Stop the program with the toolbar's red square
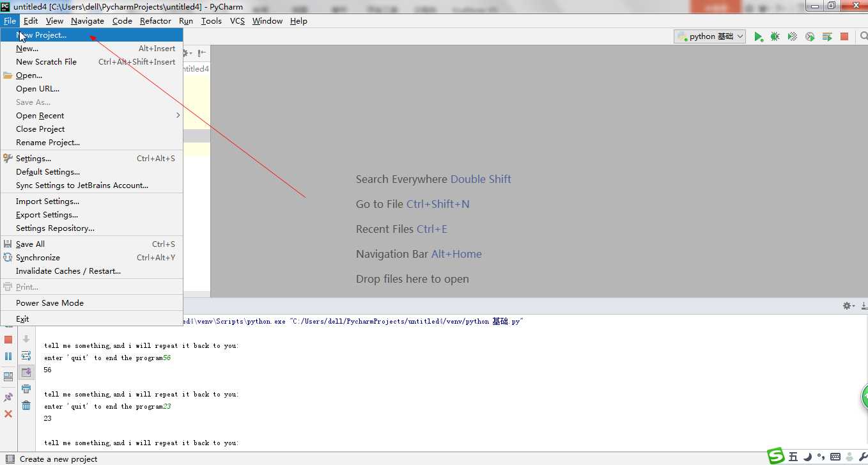The image size is (868, 465). (844, 36)
